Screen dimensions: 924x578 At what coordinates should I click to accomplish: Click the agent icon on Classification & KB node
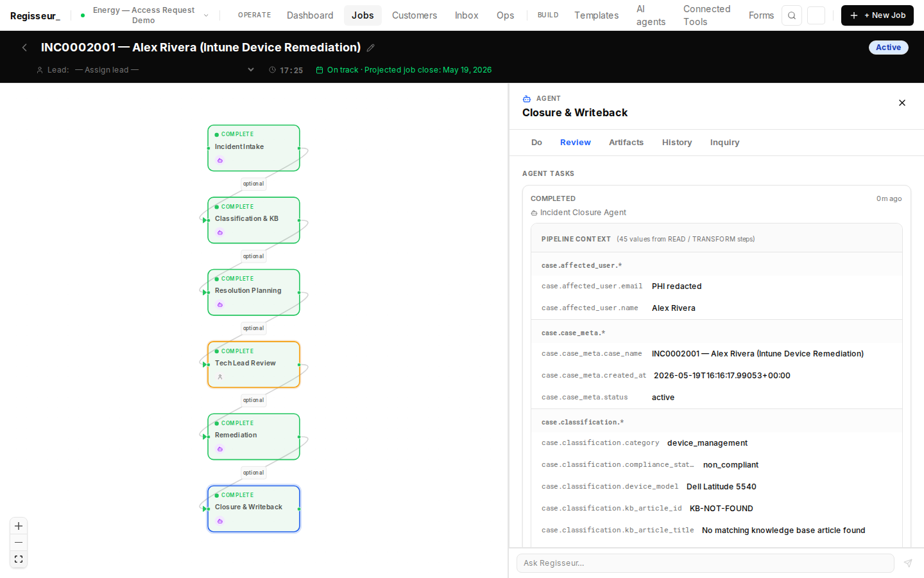(220, 232)
